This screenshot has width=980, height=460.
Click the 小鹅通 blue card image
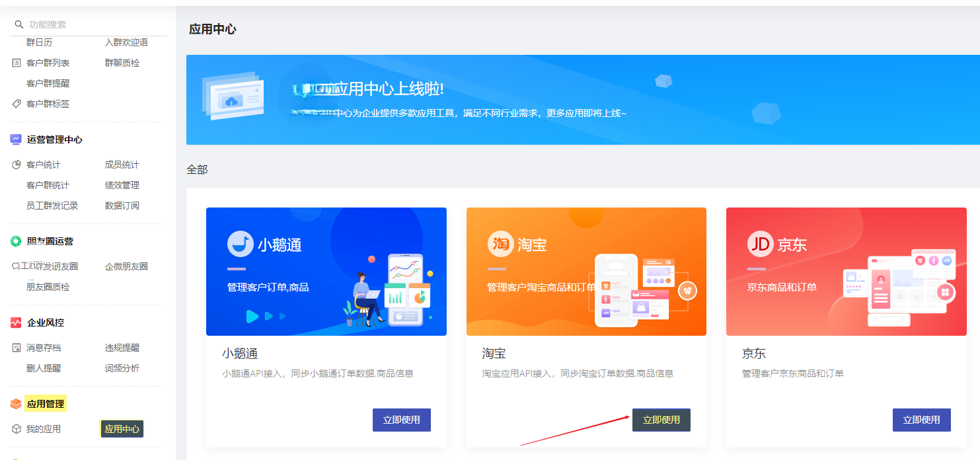coord(326,272)
